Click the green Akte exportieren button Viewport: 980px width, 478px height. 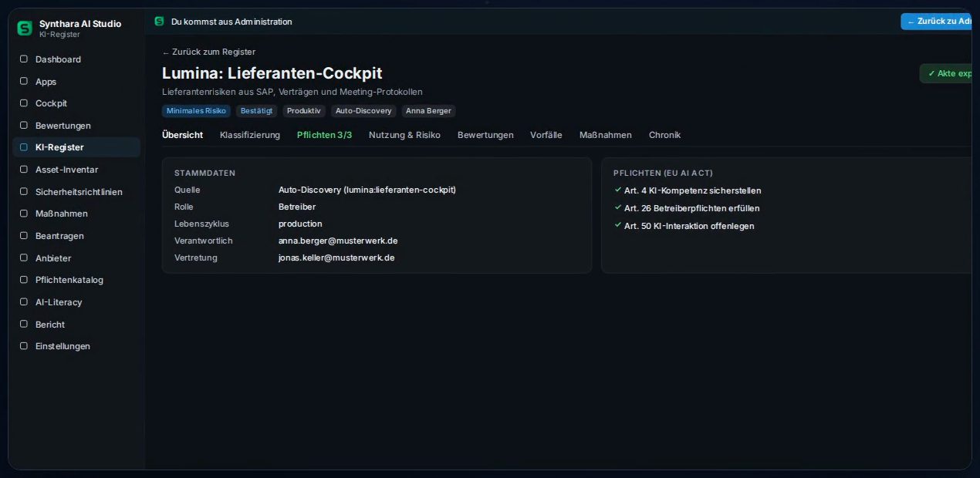click(x=945, y=73)
